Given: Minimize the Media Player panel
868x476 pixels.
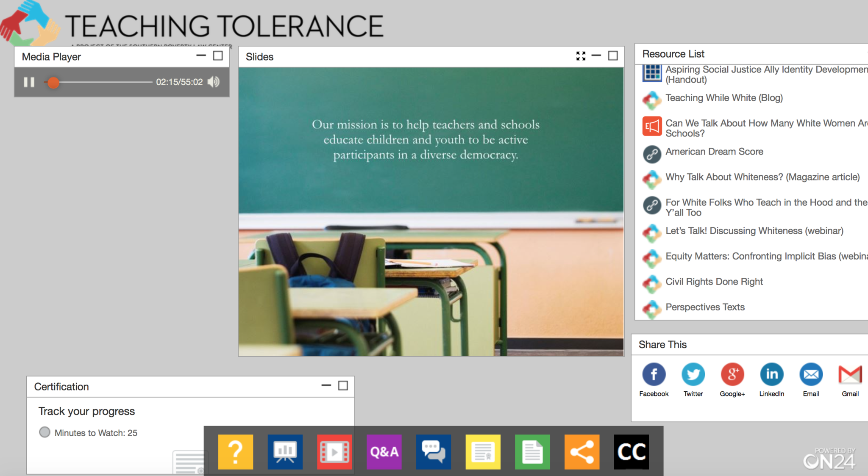Looking at the screenshot, I should tap(201, 55).
